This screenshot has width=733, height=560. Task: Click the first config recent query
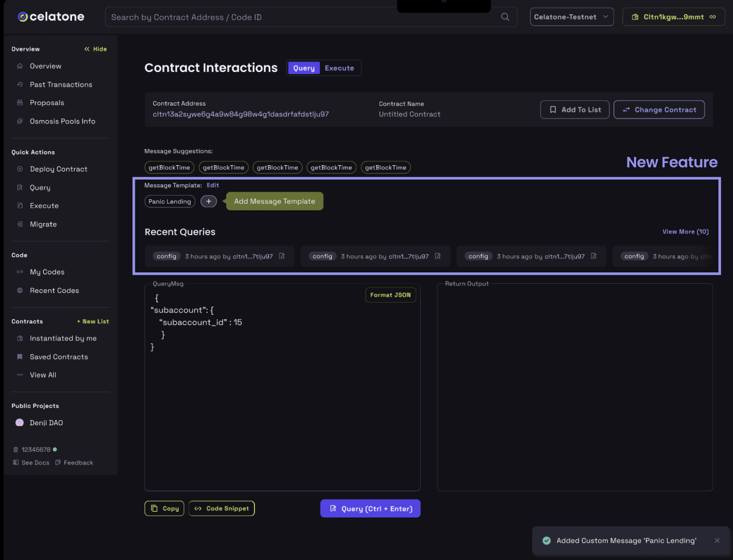(219, 256)
